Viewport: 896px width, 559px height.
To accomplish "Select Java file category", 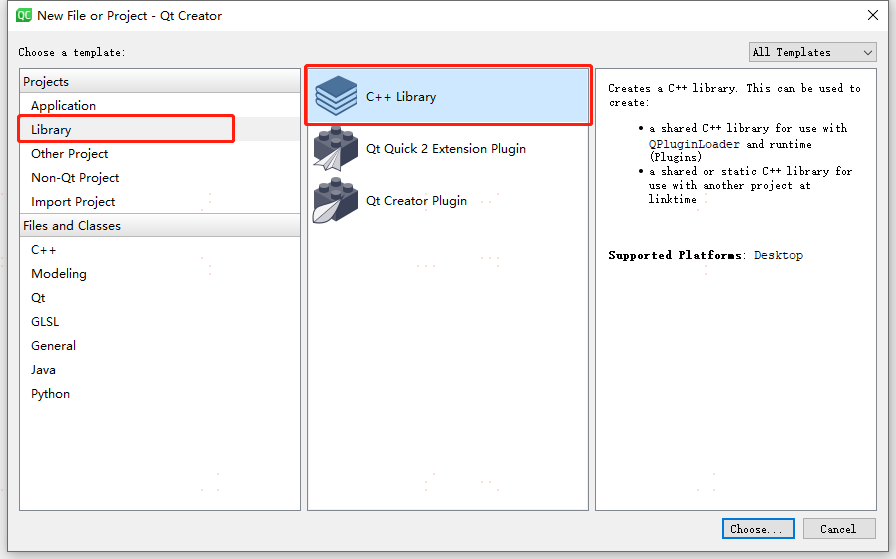I will click(x=160, y=370).
